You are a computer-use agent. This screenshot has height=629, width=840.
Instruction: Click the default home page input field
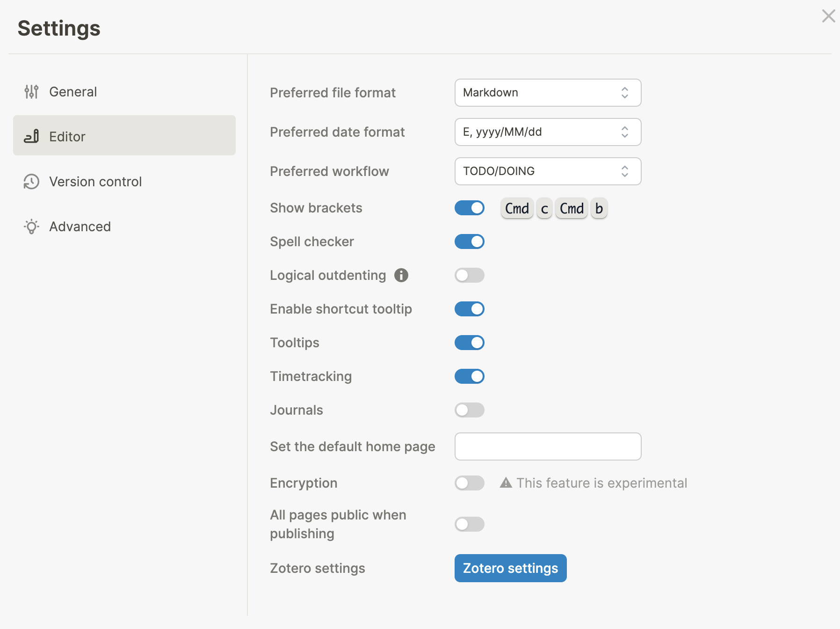pos(547,446)
